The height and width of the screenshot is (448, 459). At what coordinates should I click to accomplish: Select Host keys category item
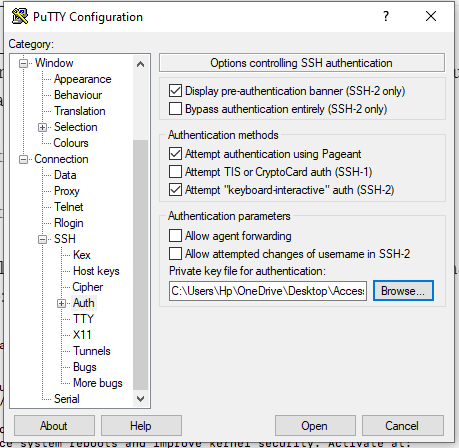(96, 271)
